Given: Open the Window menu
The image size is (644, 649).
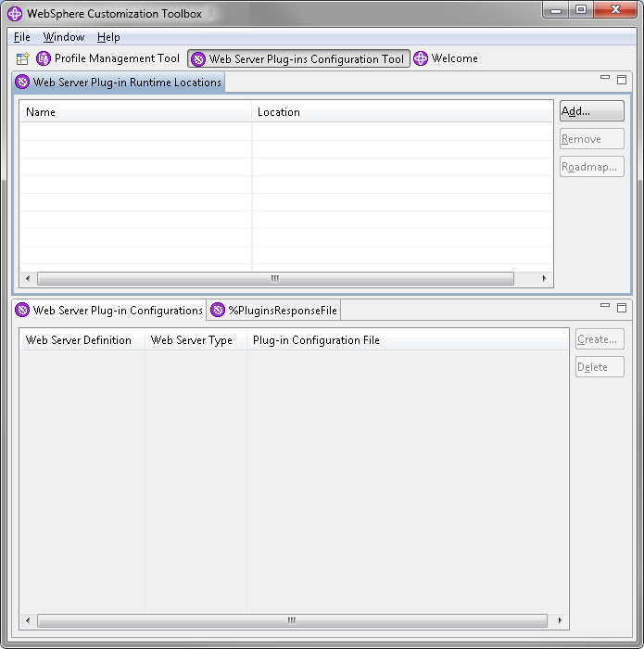Looking at the screenshot, I should point(64,37).
